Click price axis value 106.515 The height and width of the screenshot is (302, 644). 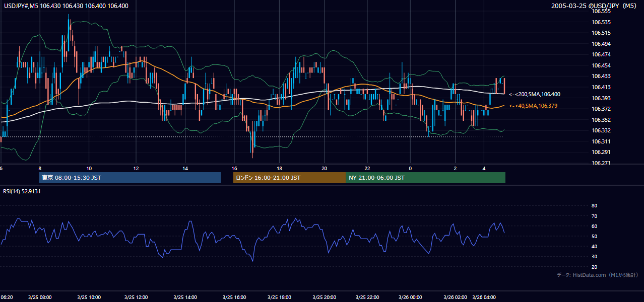point(602,33)
